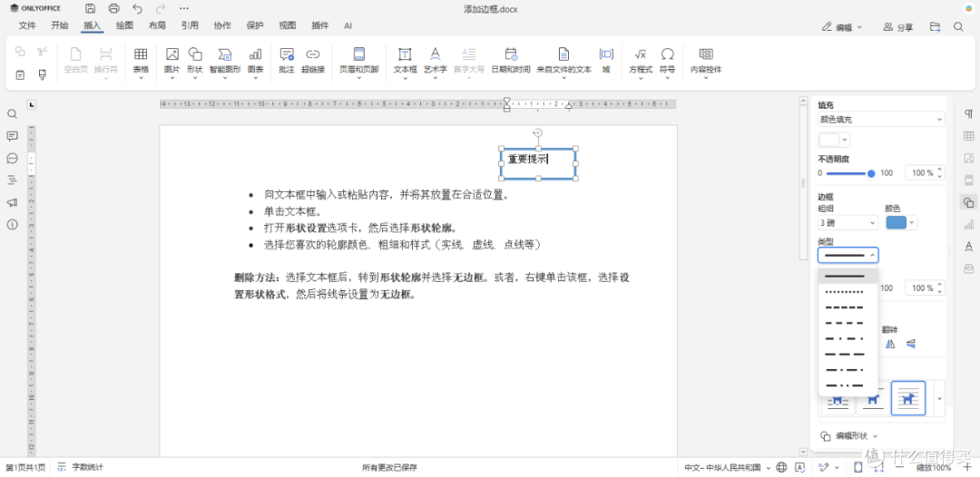Open the Edit Shape (编辑形状) dropdown

[850, 436]
